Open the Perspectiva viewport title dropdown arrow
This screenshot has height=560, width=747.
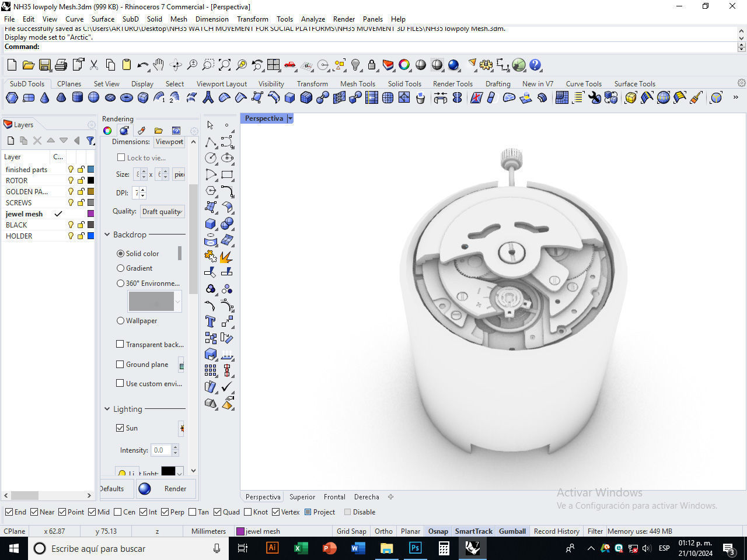click(x=290, y=118)
